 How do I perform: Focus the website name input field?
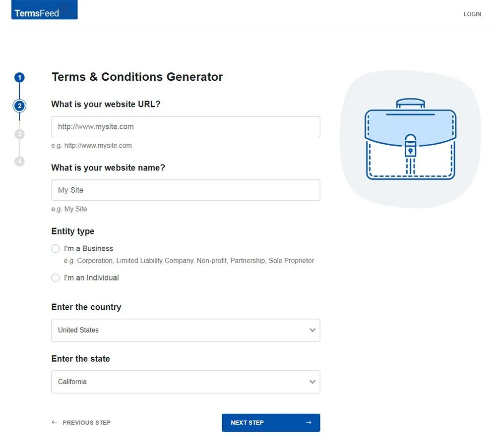click(x=186, y=190)
